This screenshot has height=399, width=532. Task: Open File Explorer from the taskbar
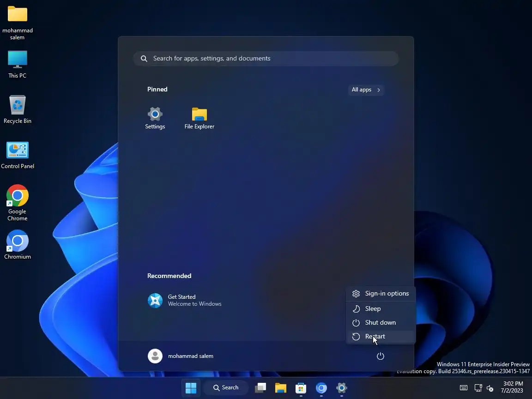pos(281,387)
